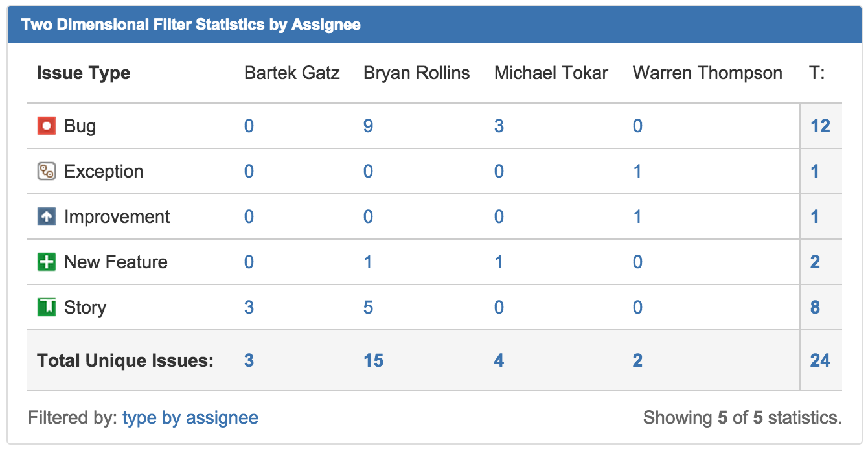Image resolution: width=868 pixels, height=451 pixels.
Task: Open the 'type by assignee' filter link
Action: (x=190, y=418)
